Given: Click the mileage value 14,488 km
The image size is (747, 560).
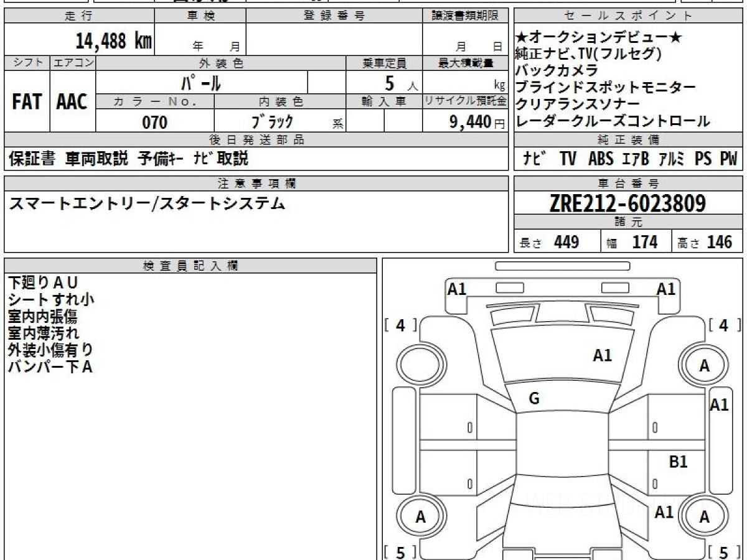Looking at the screenshot, I should (114, 41).
